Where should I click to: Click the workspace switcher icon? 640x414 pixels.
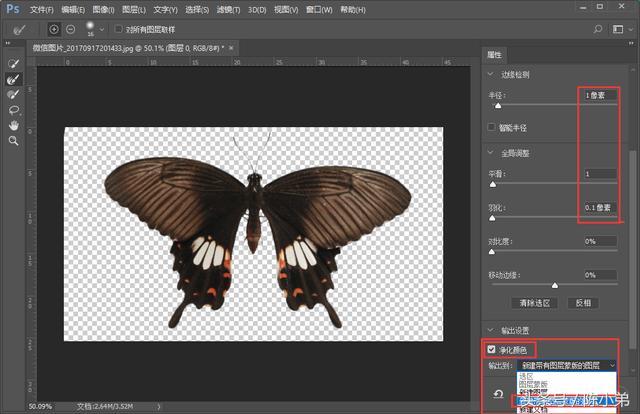pyautogui.click(x=618, y=29)
